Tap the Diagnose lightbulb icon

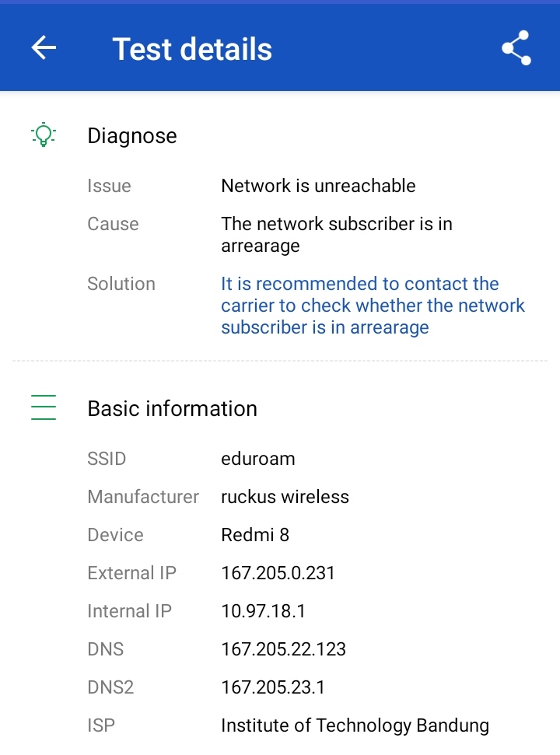pyautogui.click(x=44, y=135)
